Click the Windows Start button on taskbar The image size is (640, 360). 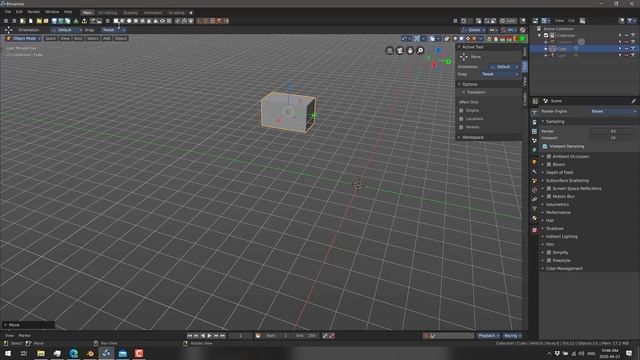[8, 353]
